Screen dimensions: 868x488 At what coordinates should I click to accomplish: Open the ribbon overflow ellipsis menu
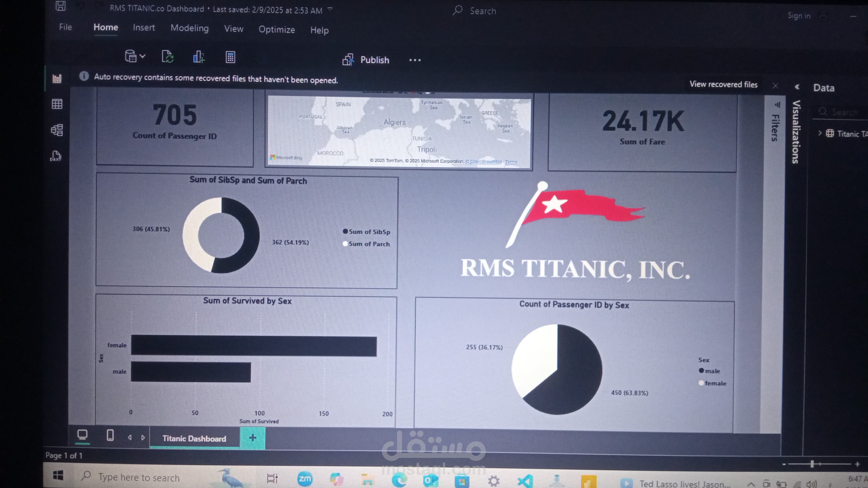tap(415, 60)
